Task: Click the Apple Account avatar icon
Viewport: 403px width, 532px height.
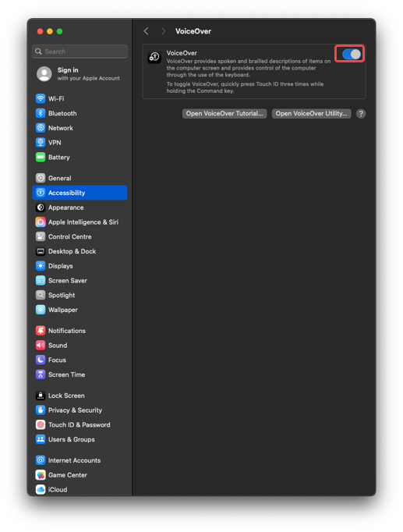Action: tap(44, 73)
